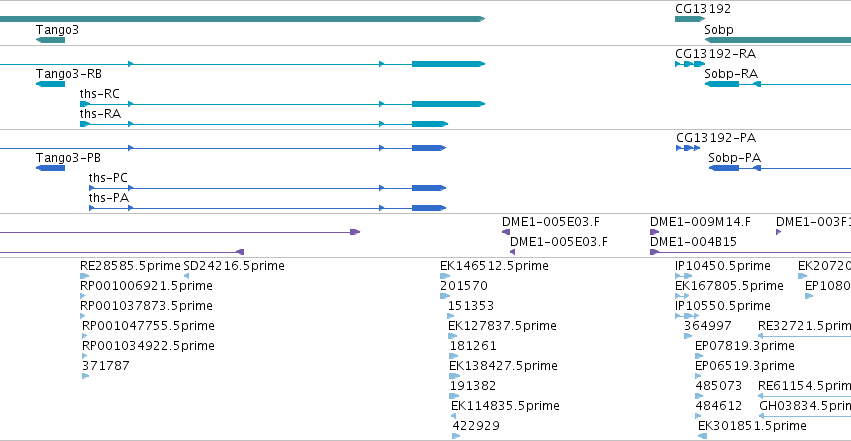Select the EK127837.5prime label

[x=502, y=326]
